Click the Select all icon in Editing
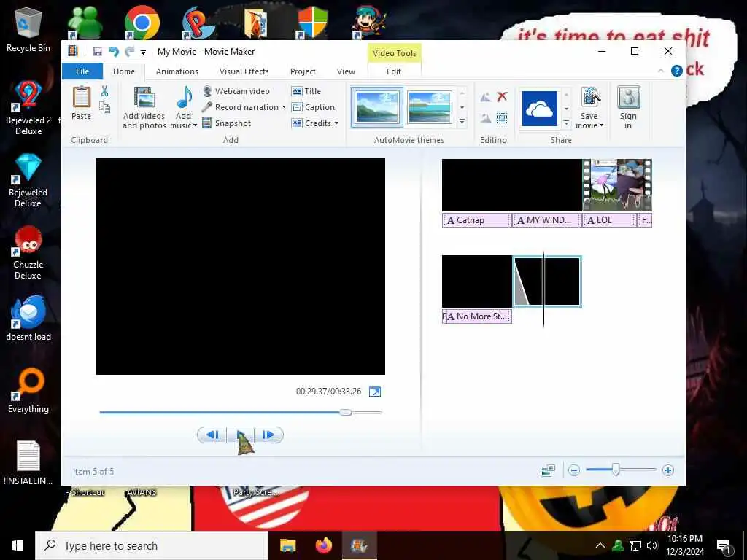 [x=502, y=118]
